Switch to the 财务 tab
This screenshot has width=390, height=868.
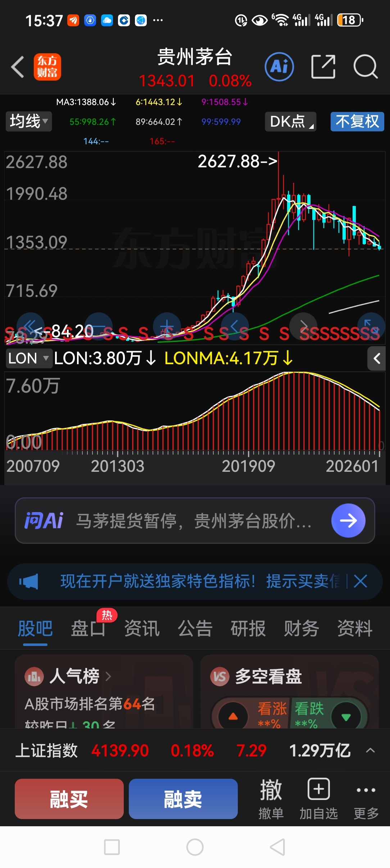pyautogui.click(x=301, y=629)
